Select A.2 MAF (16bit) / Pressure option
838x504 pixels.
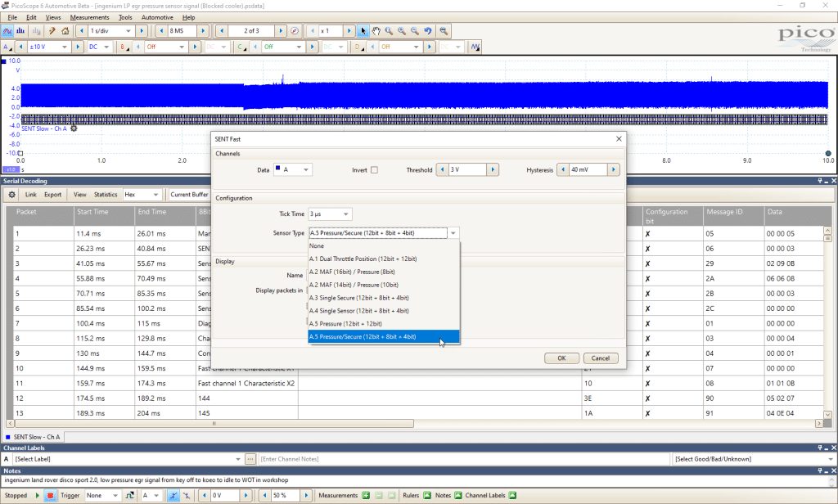click(x=384, y=272)
